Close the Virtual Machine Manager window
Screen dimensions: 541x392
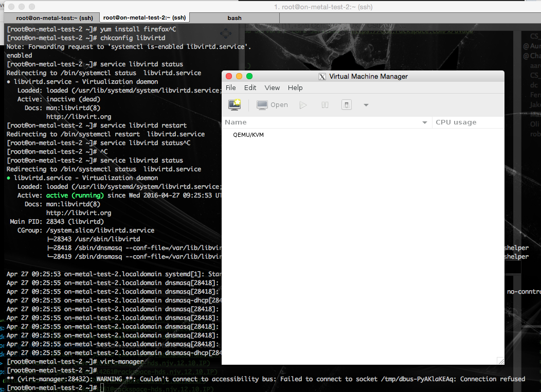(x=229, y=76)
